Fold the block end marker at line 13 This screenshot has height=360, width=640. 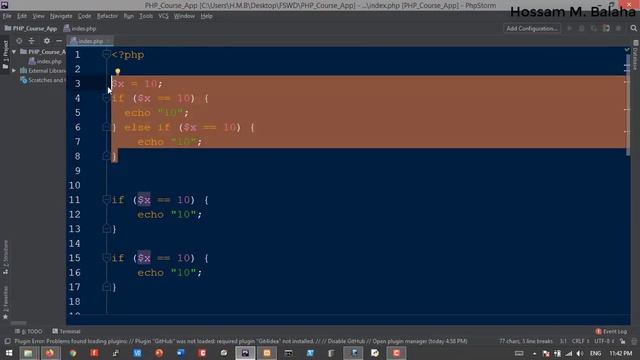pos(107,229)
